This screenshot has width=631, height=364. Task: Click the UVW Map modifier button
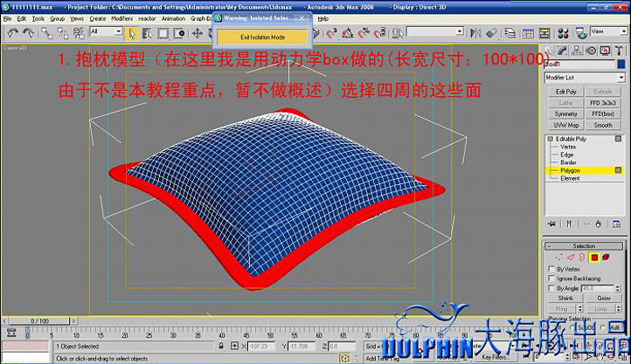pos(565,126)
